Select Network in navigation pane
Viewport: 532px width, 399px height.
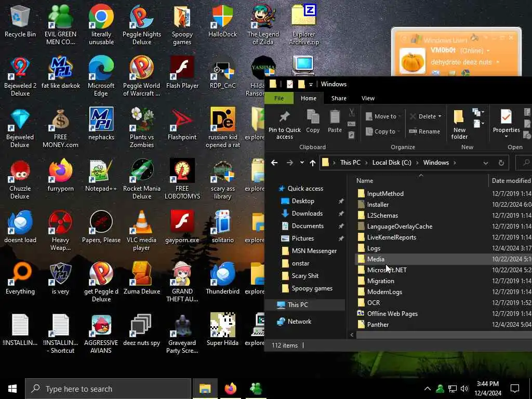[x=299, y=321]
